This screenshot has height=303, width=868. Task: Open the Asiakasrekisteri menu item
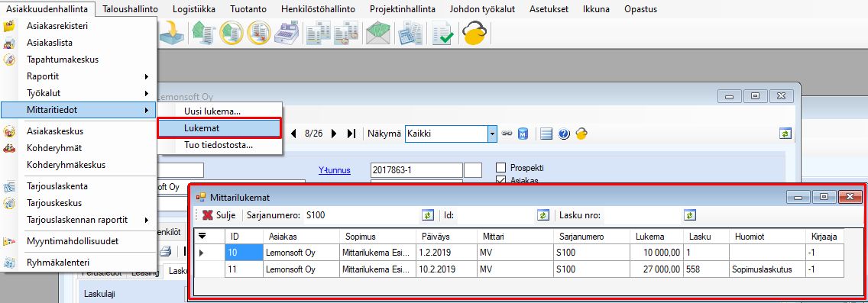click(79, 25)
